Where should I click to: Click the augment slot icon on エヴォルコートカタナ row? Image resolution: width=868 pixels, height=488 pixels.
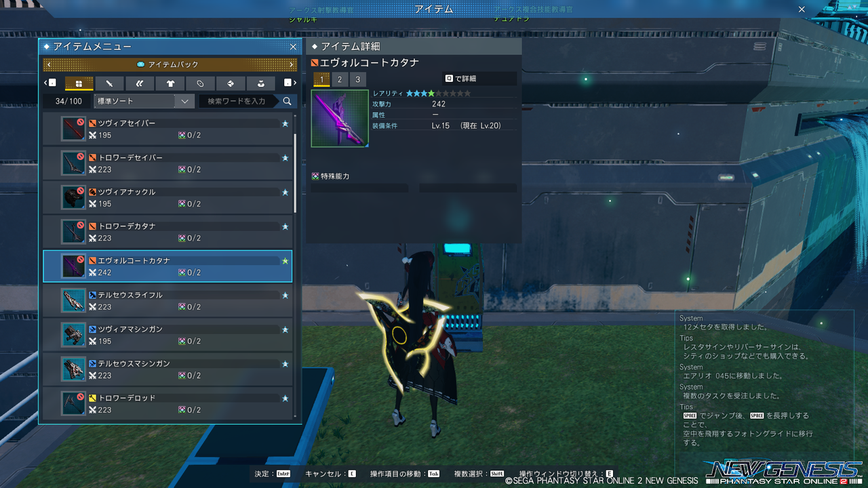click(x=182, y=272)
